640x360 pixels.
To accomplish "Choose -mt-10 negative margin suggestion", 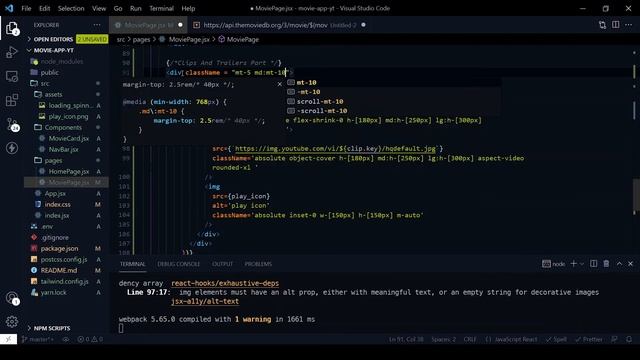I will tap(393, 92).
